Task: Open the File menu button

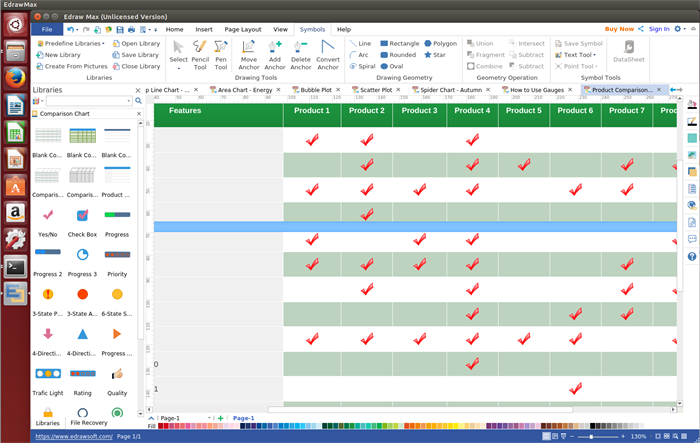Action: pos(47,29)
